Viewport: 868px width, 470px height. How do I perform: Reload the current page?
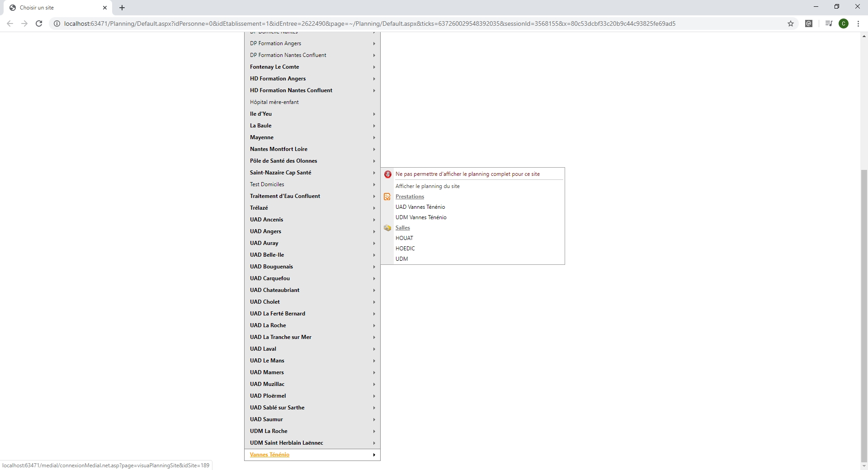[39, 23]
